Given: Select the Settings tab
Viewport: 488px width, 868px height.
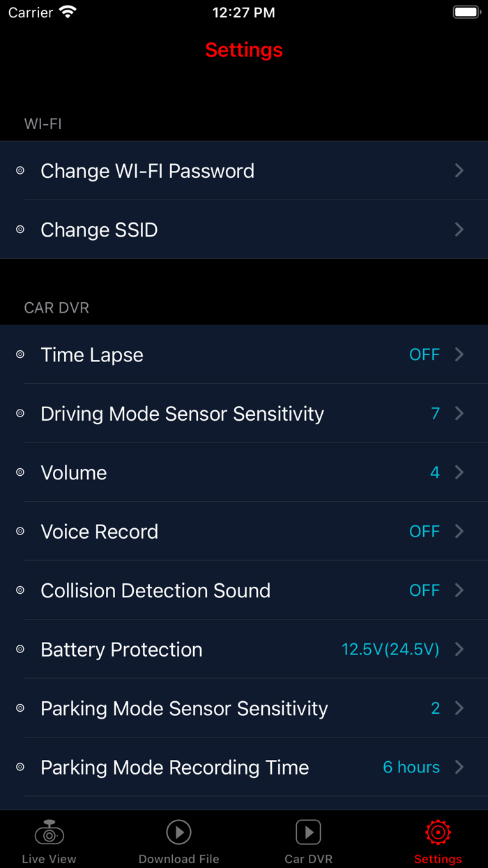Looking at the screenshot, I should pyautogui.click(x=438, y=839).
